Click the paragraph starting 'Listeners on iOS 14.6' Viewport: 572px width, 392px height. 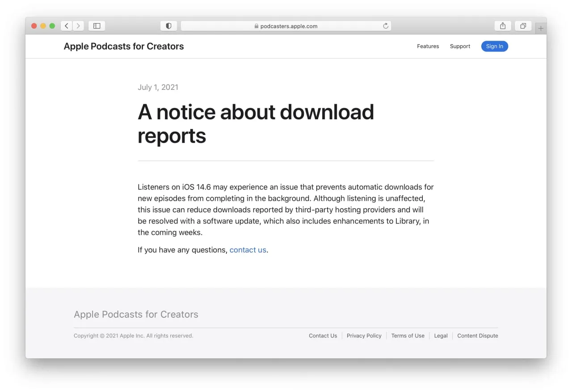[x=286, y=210]
